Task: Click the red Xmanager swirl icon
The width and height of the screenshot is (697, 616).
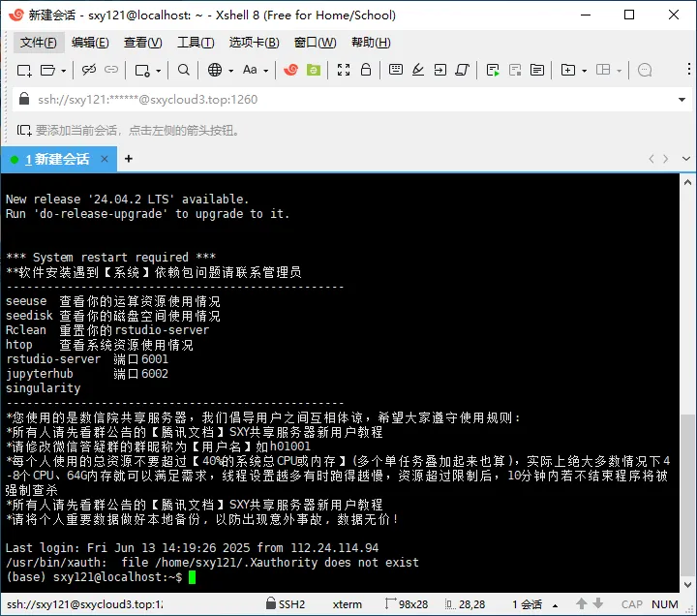Action: tap(290, 70)
